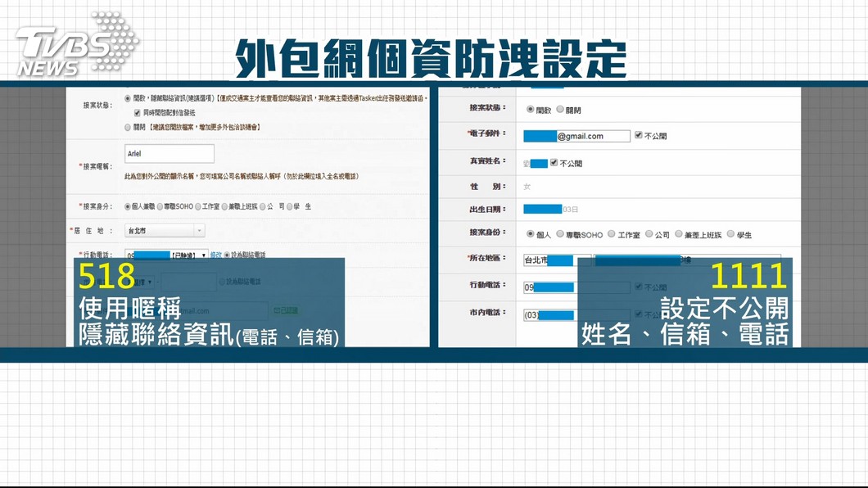Click the 電子郵件 @gmail.com input field
The width and height of the screenshot is (868, 488).
coord(576,136)
